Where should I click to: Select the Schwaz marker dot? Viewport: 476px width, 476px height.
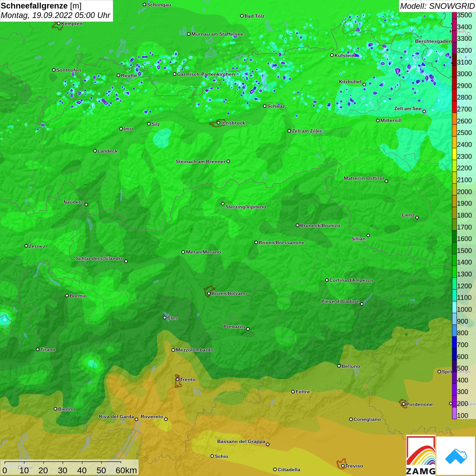click(x=265, y=106)
